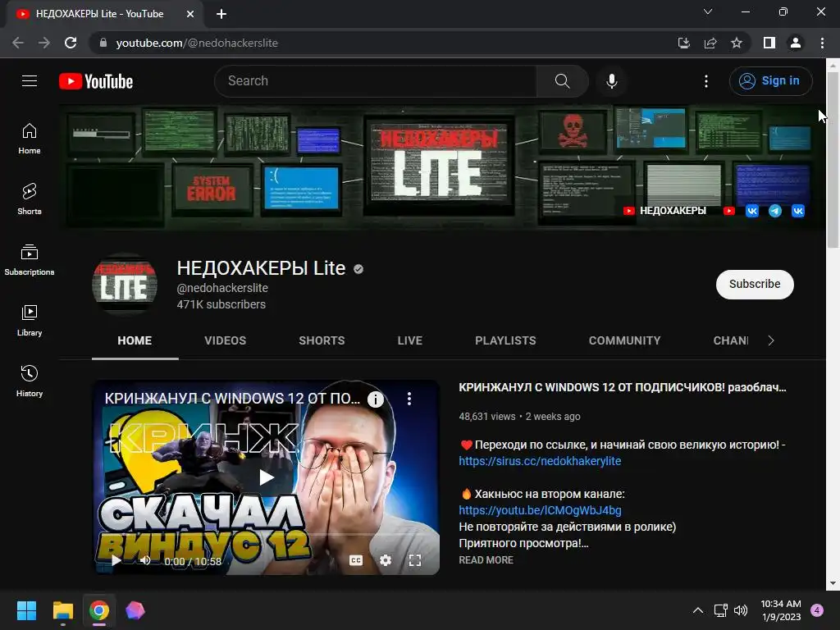Mute the video volume icon
The width and height of the screenshot is (840, 630).
[x=145, y=560]
